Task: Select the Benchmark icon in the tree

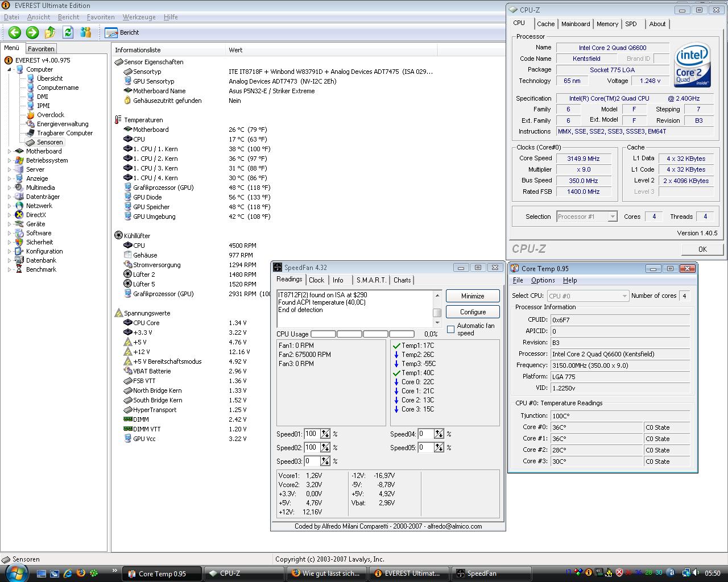Action: pos(20,269)
